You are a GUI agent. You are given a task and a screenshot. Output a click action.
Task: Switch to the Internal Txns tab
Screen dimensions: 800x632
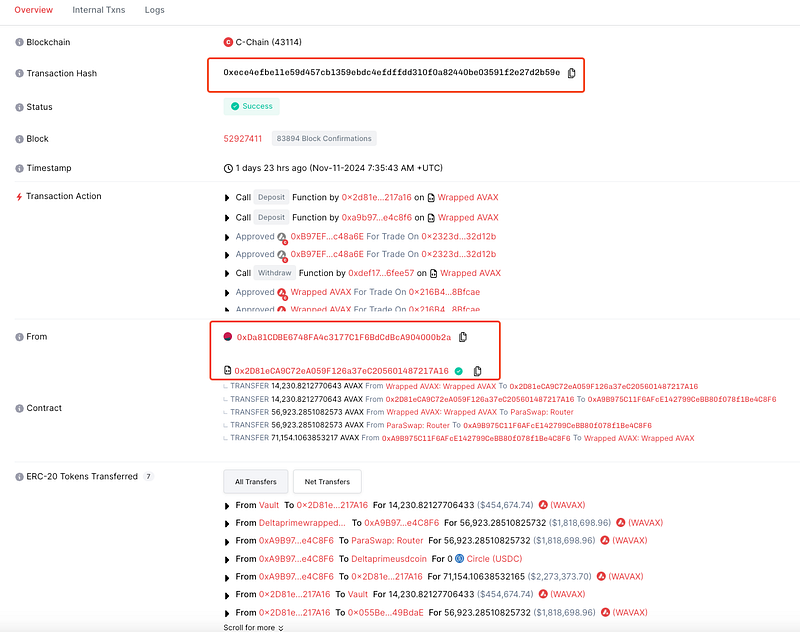click(100, 10)
